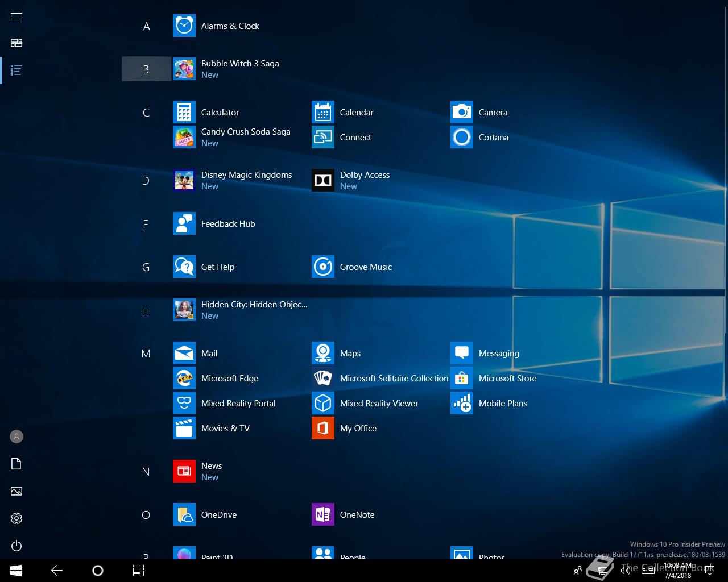
Task: Open Microsoft Solitaire Collection icon
Action: pyautogui.click(x=323, y=379)
